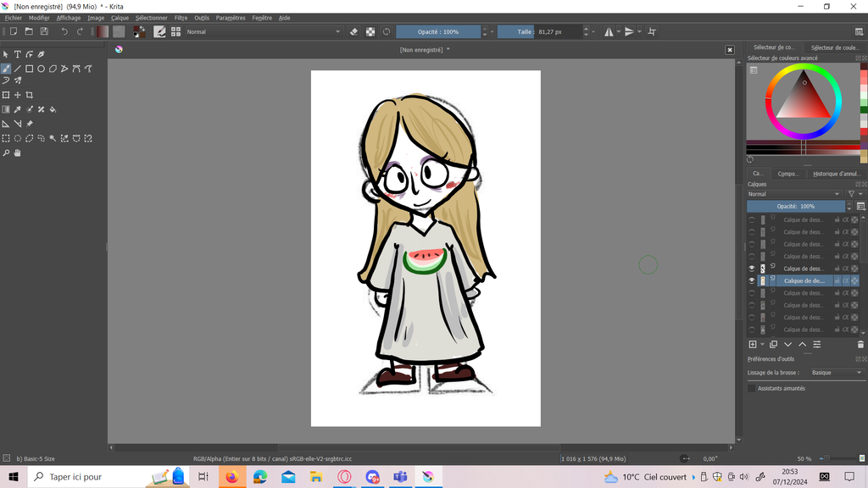The width and height of the screenshot is (868, 488).
Task: Click the horizontal mirror tool icon
Action: coord(609,31)
